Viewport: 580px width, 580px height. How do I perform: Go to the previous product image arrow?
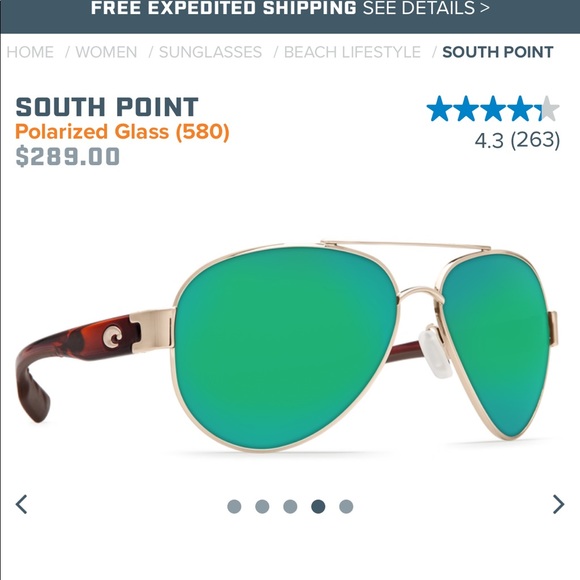21,504
